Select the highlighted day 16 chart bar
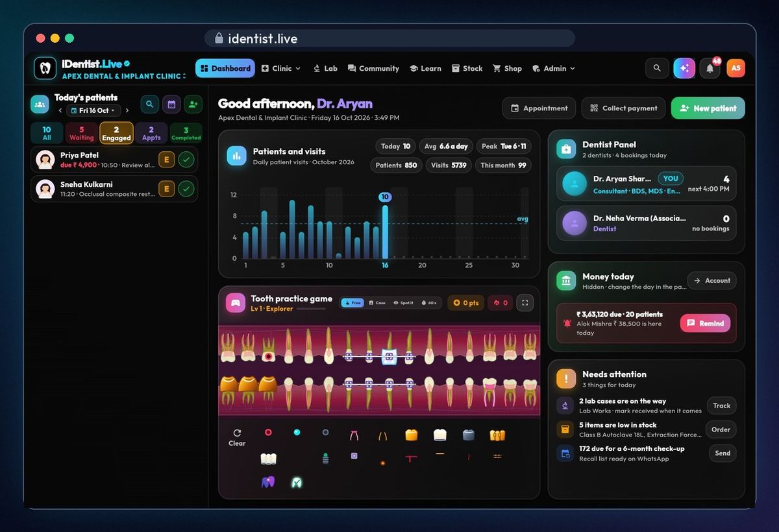779x532 pixels. tap(385, 232)
